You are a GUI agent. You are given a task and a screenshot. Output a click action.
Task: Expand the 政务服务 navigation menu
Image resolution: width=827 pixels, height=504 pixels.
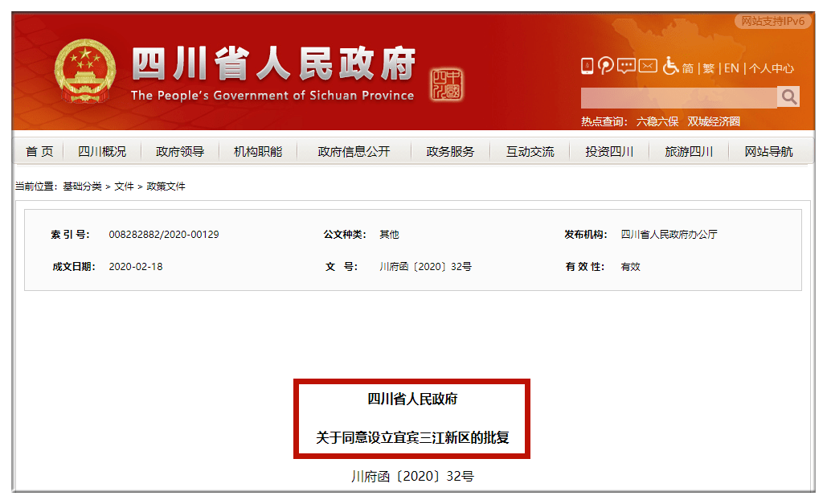[450, 150]
